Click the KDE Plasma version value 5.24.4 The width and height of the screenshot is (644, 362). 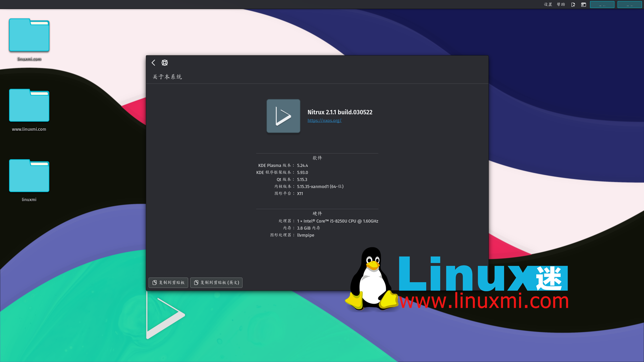click(303, 165)
